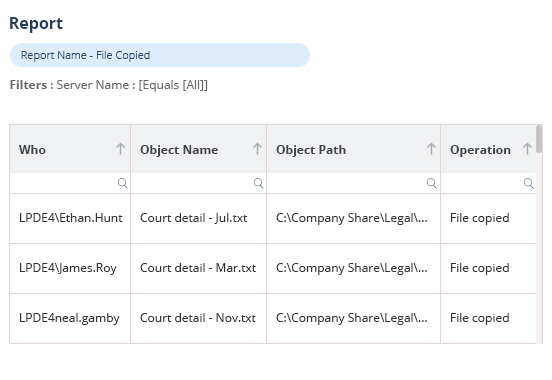Focus the Who column filter field

70,183
